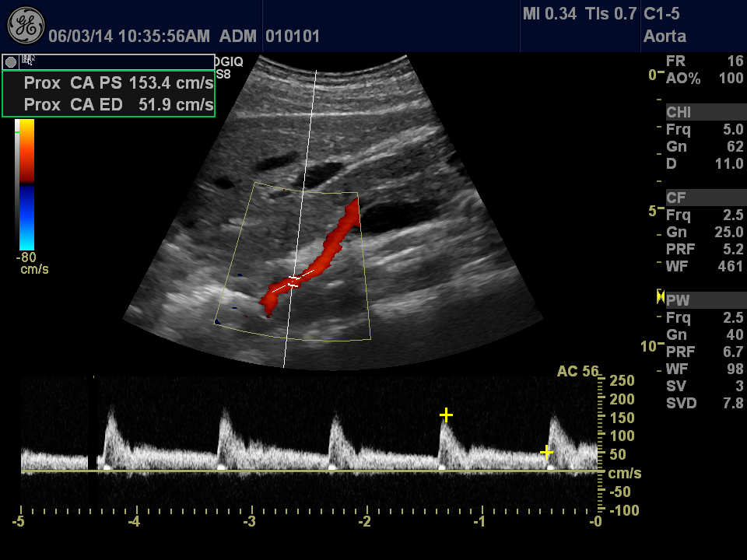747x560 pixels.
Task: Select the end diastolic caliper cross marker
Action: click(x=547, y=452)
